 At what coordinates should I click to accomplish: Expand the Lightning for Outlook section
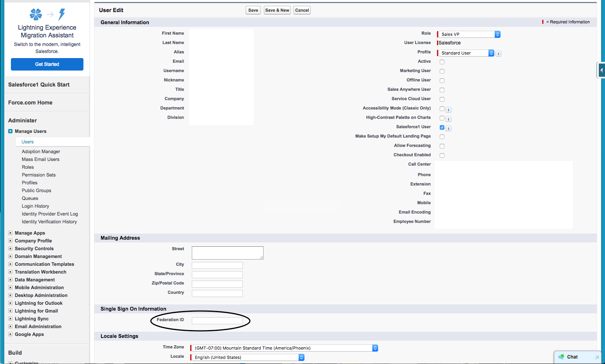point(11,303)
